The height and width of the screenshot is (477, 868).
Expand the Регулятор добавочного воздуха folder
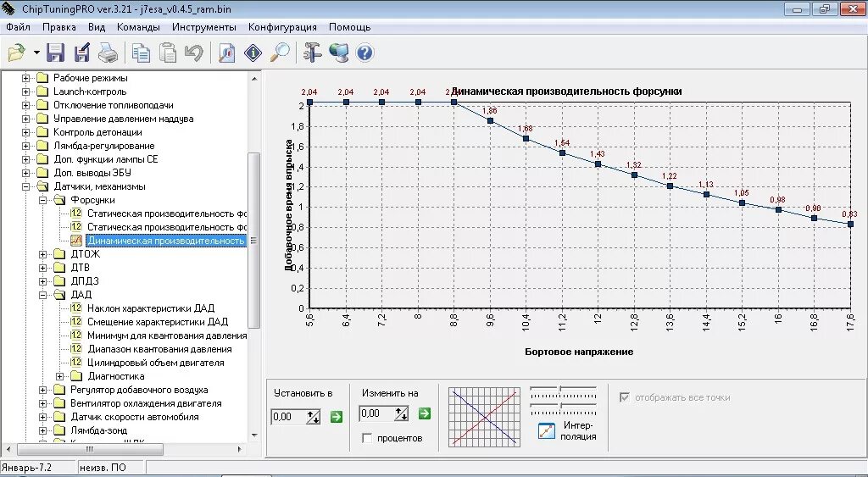coord(42,390)
